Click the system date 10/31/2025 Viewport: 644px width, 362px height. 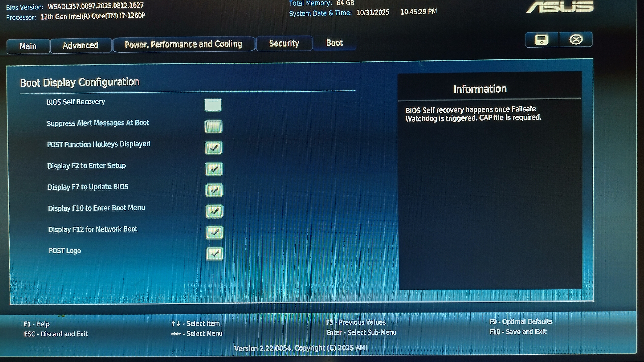pyautogui.click(x=372, y=13)
